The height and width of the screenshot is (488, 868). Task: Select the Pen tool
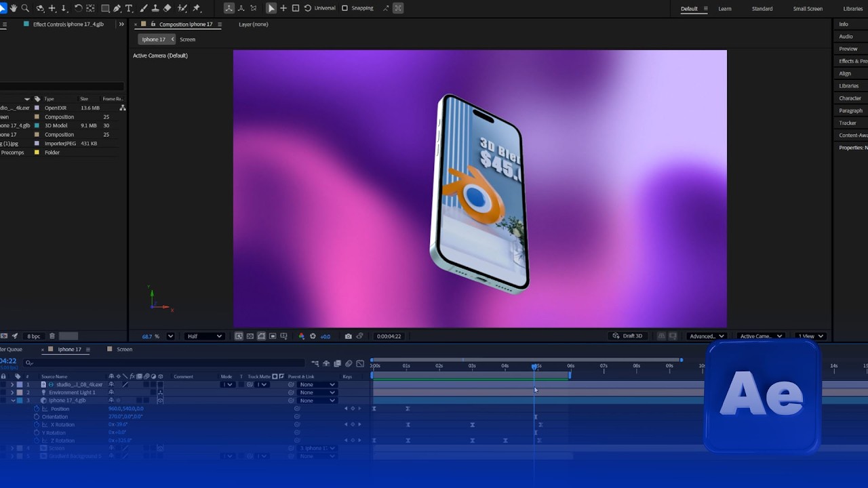click(117, 8)
